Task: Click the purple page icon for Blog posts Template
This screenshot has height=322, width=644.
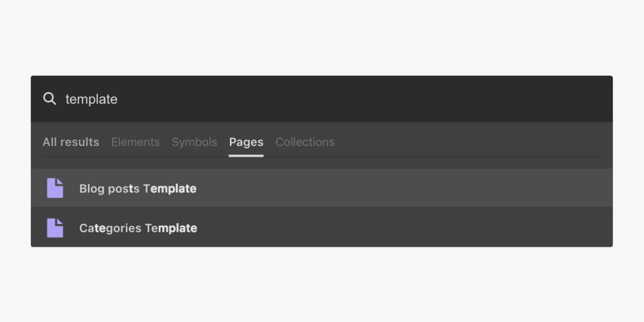Action: [x=55, y=188]
